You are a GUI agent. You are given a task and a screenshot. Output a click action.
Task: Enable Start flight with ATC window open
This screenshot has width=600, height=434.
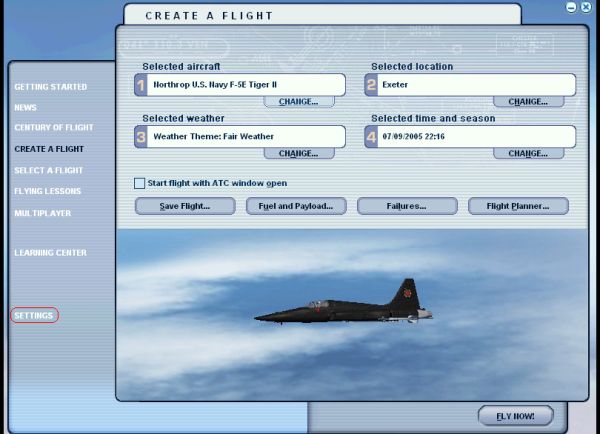[140, 183]
